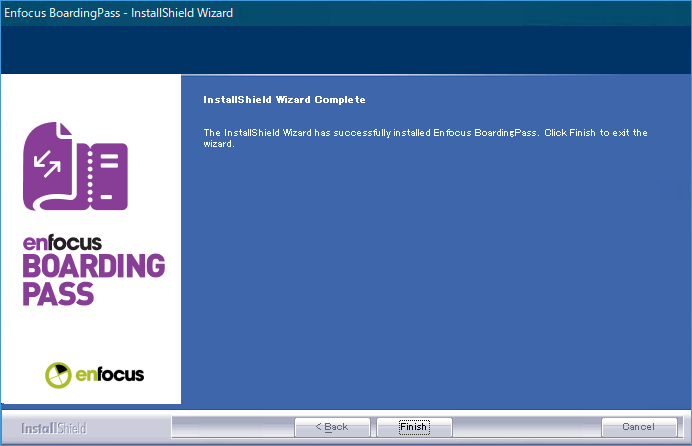Image resolution: width=692 pixels, height=446 pixels.
Task: Click the green Enfocus circle logo
Action: coord(58,375)
